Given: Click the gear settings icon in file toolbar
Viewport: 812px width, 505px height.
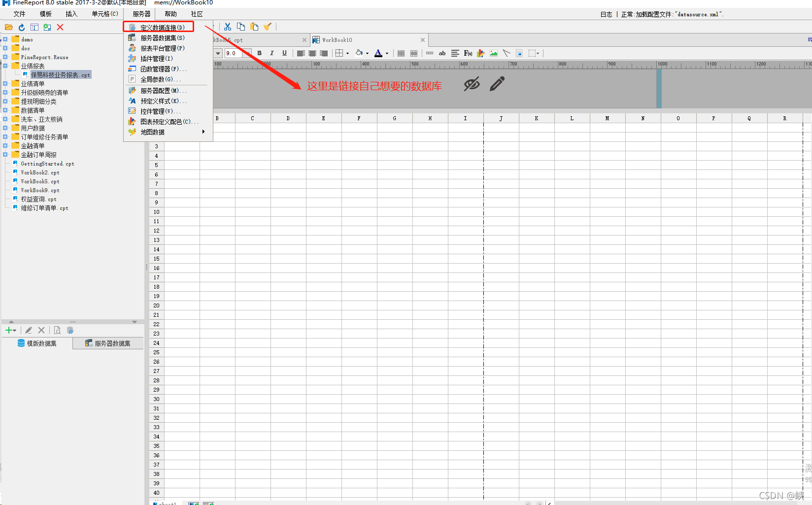Looking at the screenshot, I should (47, 28).
